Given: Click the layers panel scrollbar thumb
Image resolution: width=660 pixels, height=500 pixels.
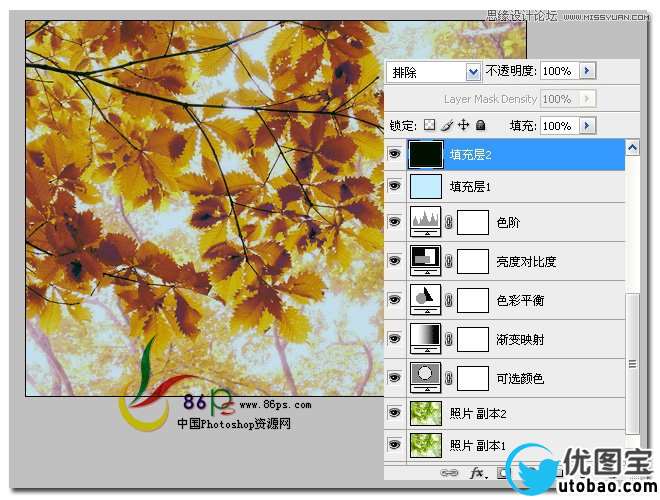Looking at the screenshot, I should [632, 364].
